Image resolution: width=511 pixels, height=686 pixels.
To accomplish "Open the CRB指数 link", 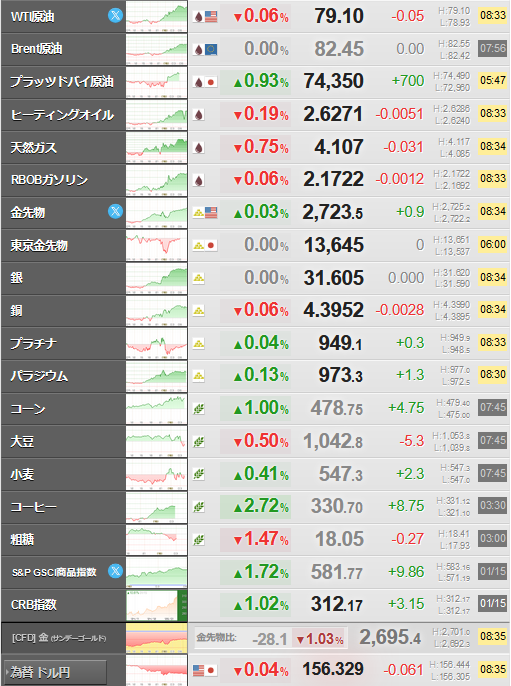I will click(x=34, y=605).
